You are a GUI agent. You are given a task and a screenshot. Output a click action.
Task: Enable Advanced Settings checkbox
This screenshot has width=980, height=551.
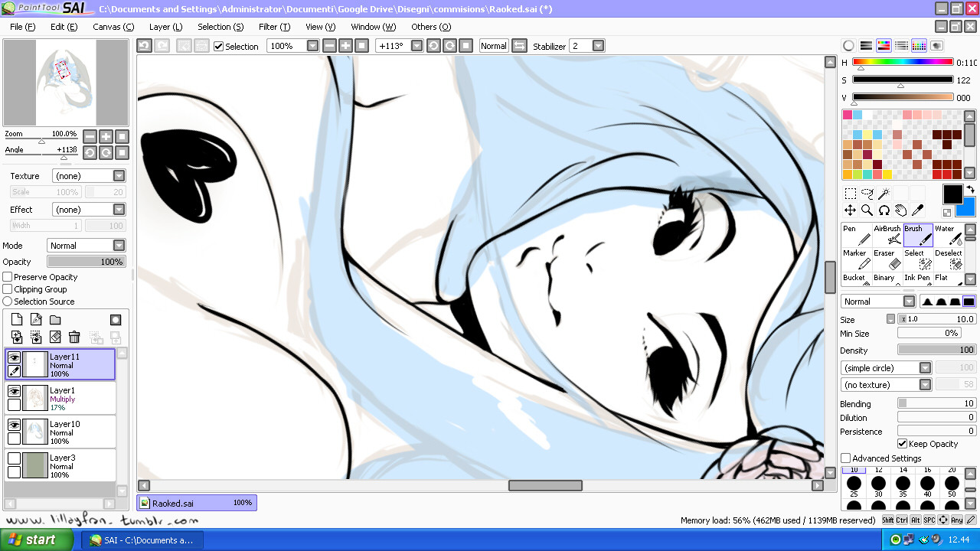(x=846, y=458)
